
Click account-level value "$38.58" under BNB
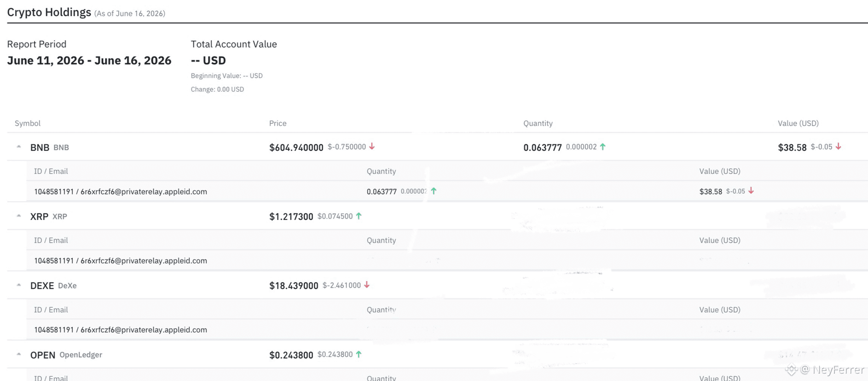[711, 191]
